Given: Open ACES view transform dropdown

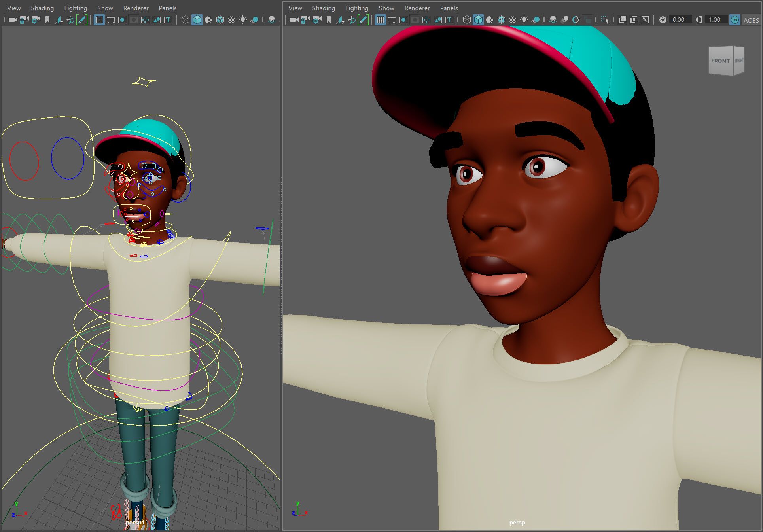Looking at the screenshot, I should point(751,20).
